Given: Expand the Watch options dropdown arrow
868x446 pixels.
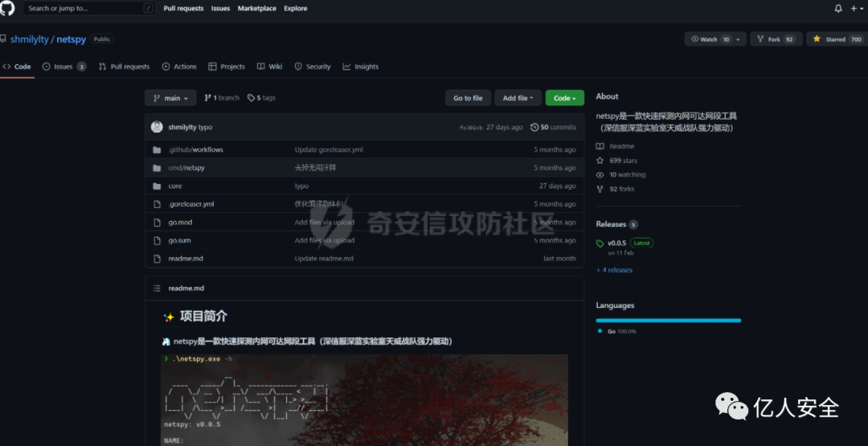Looking at the screenshot, I should [739, 39].
